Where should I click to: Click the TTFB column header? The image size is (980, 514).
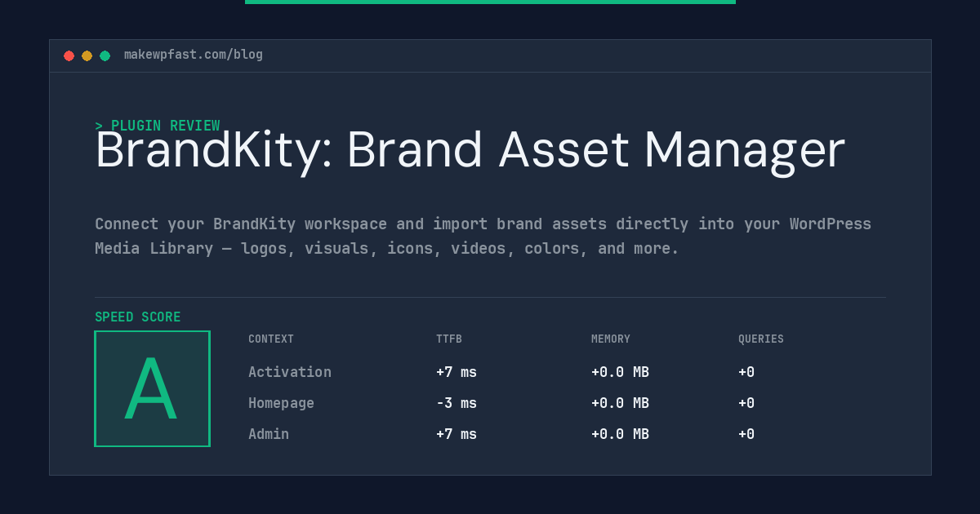click(449, 339)
